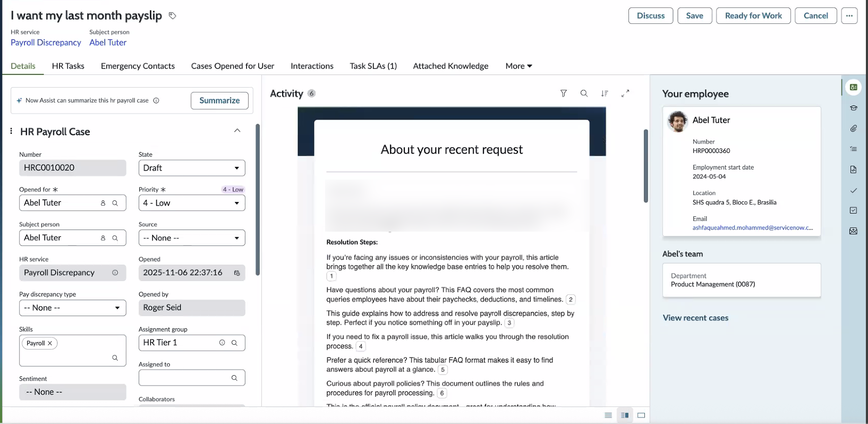The height and width of the screenshot is (424, 868).
Task: Switch to the HR Tasks tab
Action: pyautogui.click(x=68, y=66)
